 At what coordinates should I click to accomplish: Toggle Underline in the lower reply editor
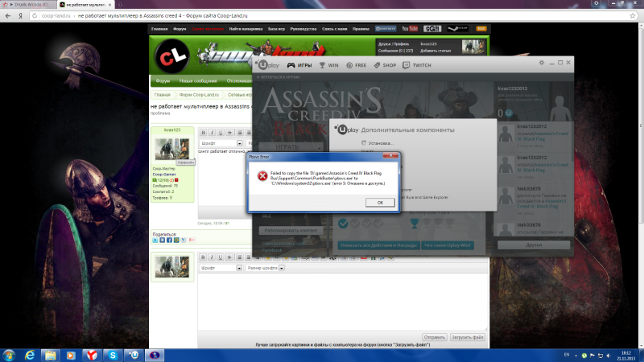221,257
